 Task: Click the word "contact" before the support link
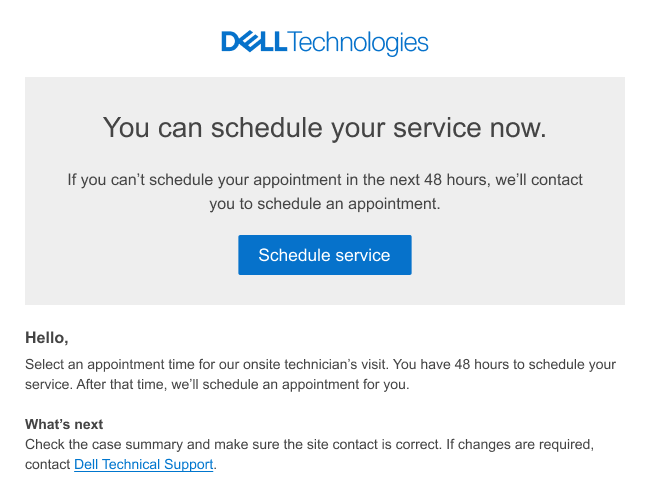(48, 465)
